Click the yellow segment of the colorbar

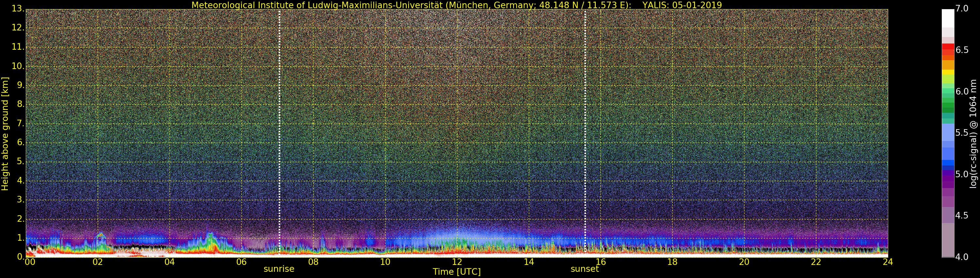tap(948, 72)
